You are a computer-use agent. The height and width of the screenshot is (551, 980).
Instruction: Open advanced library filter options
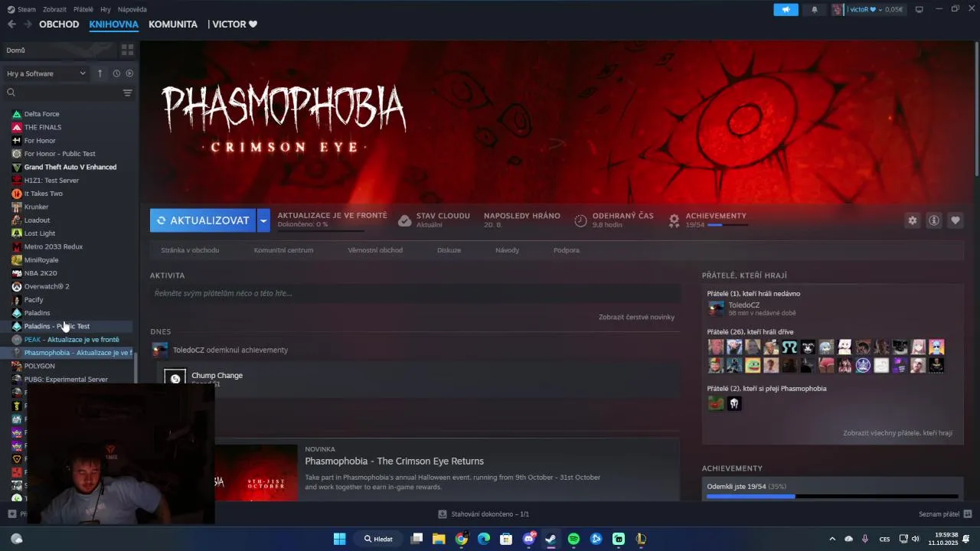(127, 93)
